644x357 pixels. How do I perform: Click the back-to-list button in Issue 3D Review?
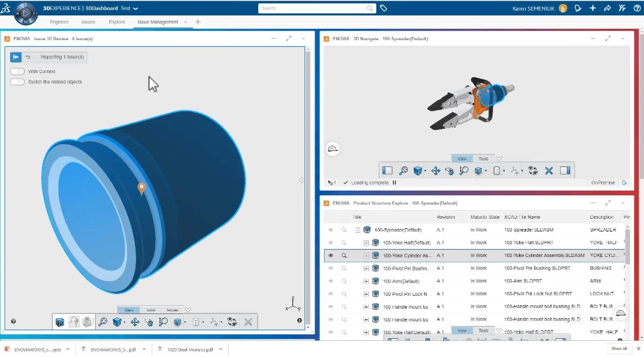15,56
